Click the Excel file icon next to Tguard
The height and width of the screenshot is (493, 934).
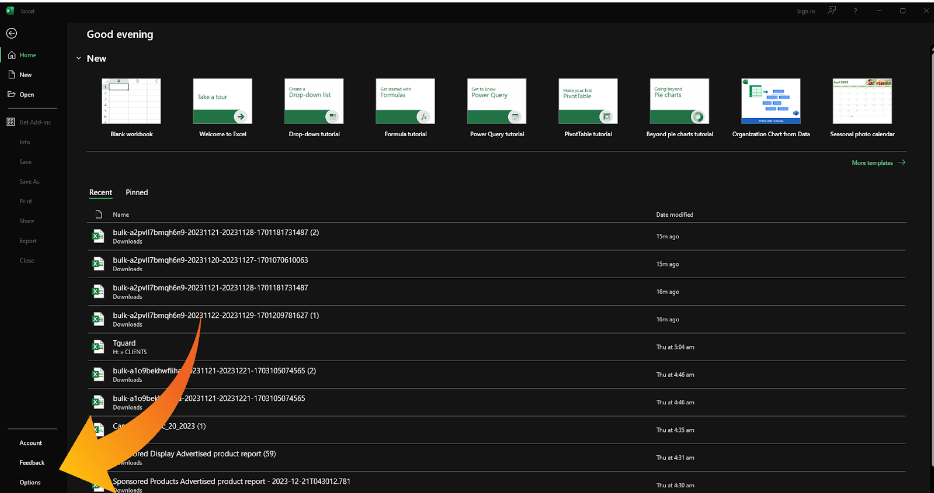tap(98, 347)
